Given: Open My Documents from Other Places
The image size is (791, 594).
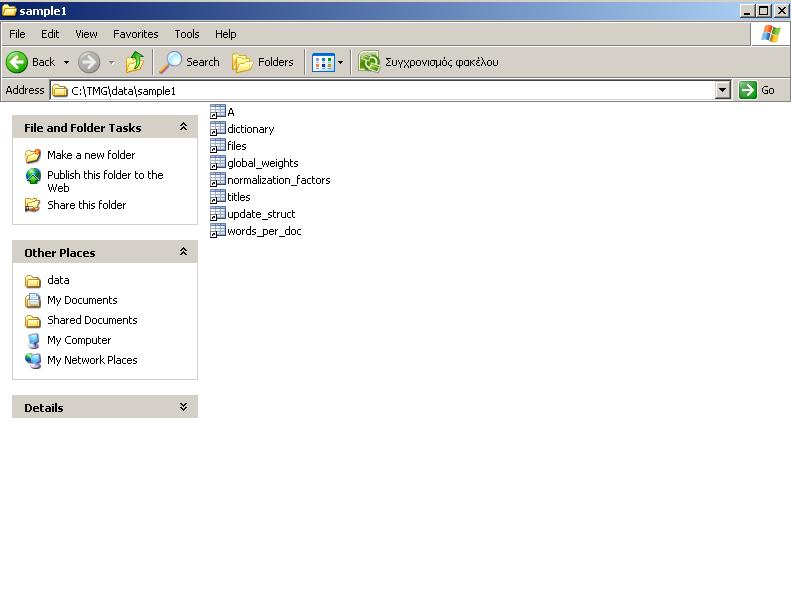Looking at the screenshot, I should [82, 300].
